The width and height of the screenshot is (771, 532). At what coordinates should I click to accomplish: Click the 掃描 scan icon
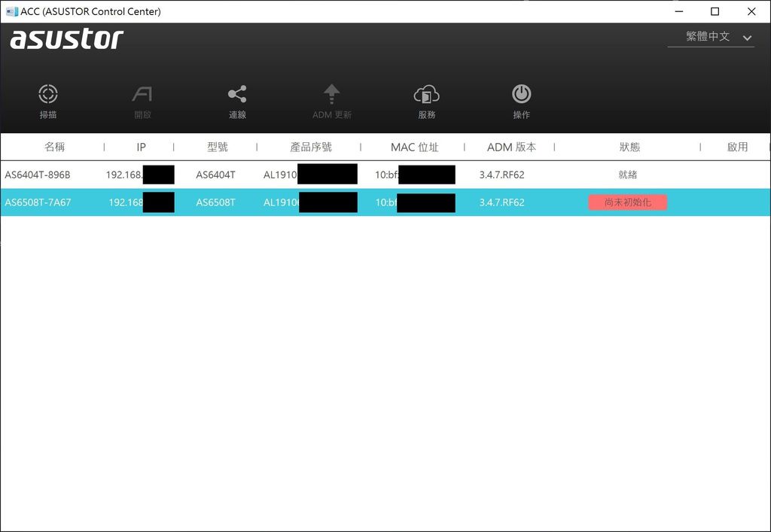(48, 94)
